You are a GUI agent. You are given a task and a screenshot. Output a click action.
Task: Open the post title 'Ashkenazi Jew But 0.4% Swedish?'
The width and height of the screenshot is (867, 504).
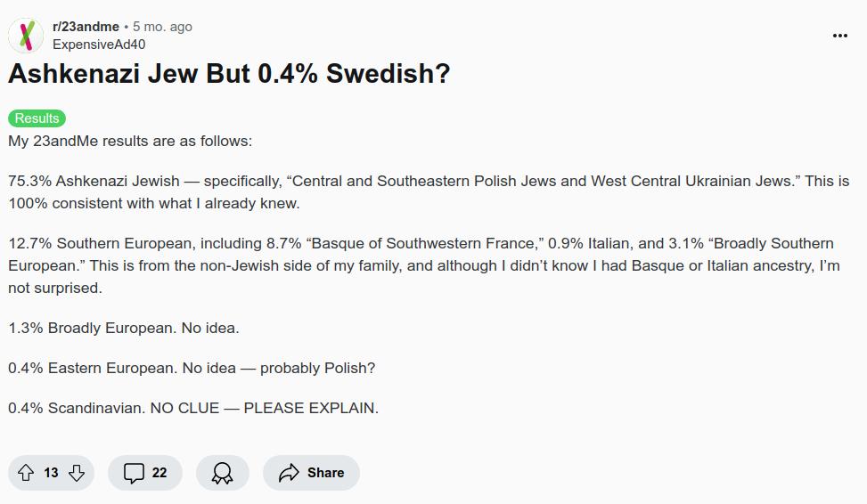[229, 74]
